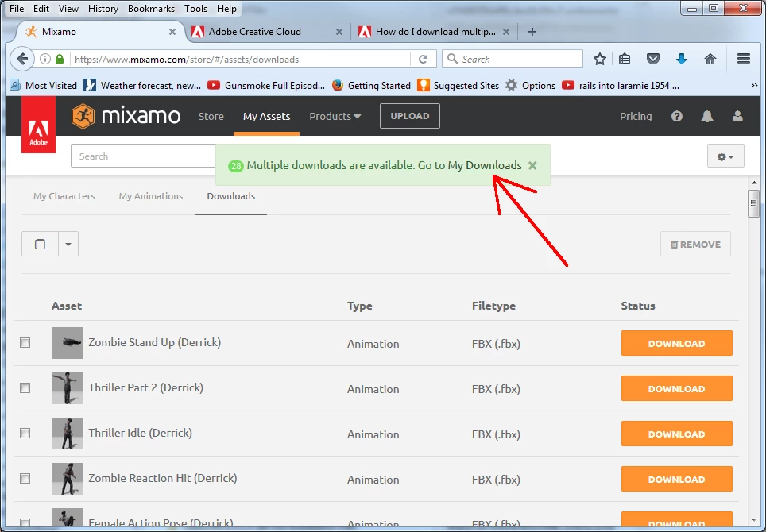Expand the selection options dropdown arrow

[x=68, y=244]
